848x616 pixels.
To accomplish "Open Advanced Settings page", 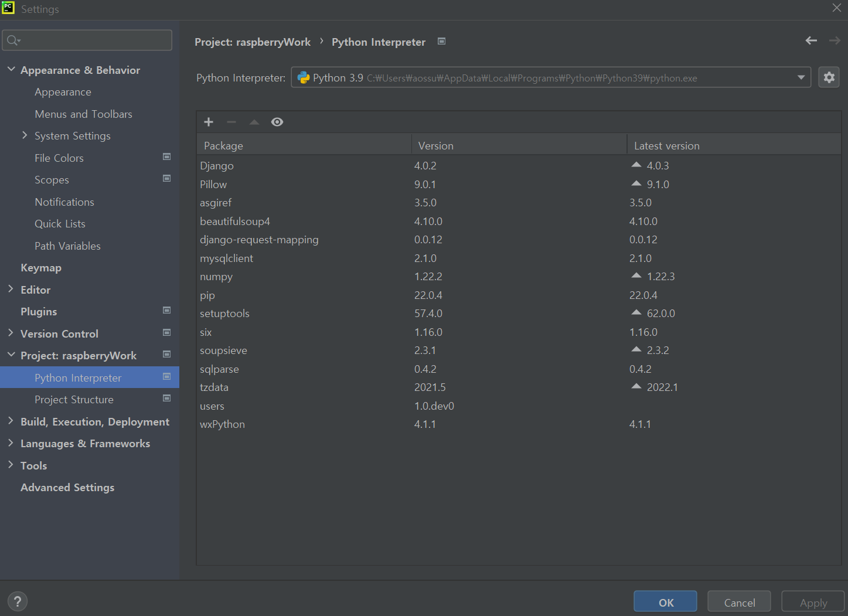I will click(67, 488).
